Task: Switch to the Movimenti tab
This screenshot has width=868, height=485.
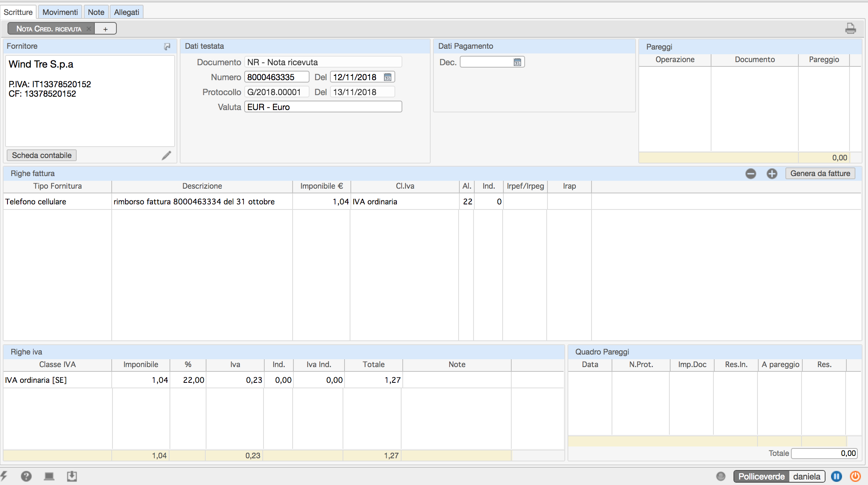Action: (x=60, y=12)
